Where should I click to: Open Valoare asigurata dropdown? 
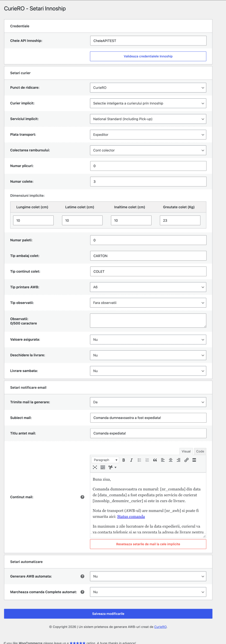coord(148,340)
